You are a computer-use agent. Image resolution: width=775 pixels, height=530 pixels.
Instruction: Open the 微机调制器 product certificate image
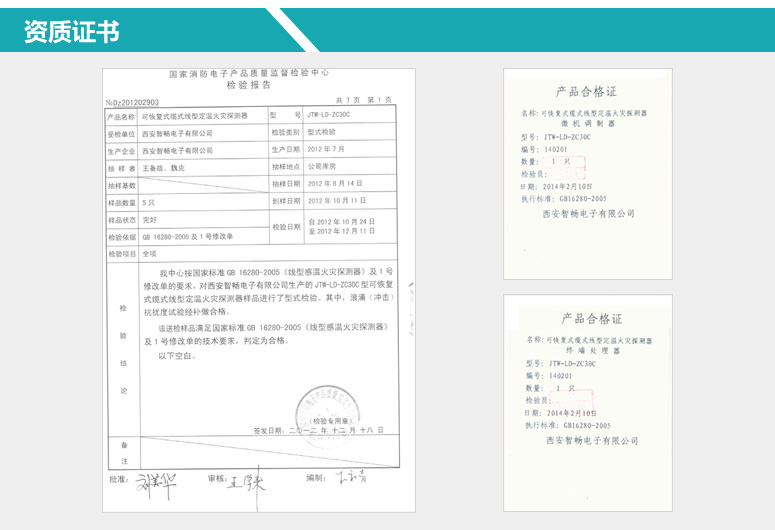pos(586,173)
